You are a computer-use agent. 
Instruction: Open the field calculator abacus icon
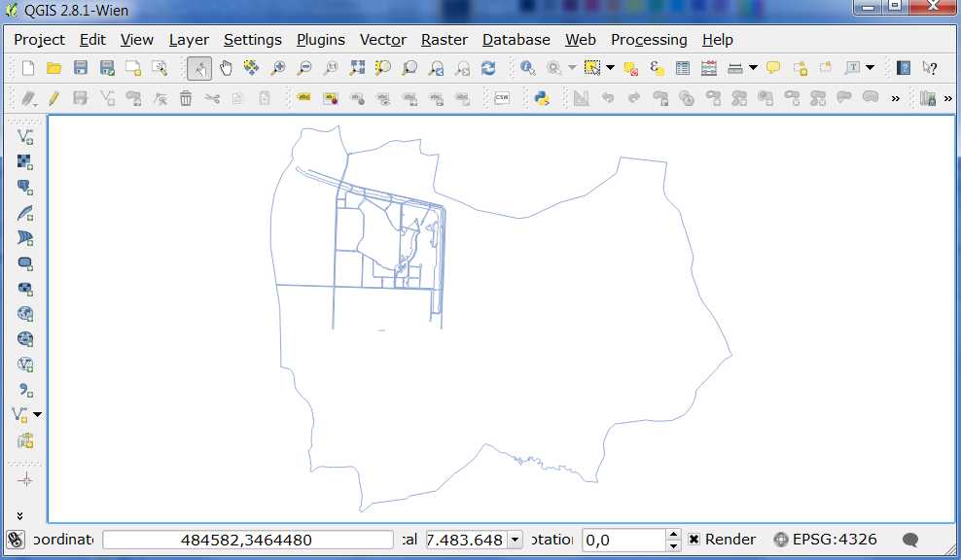point(709,68)
